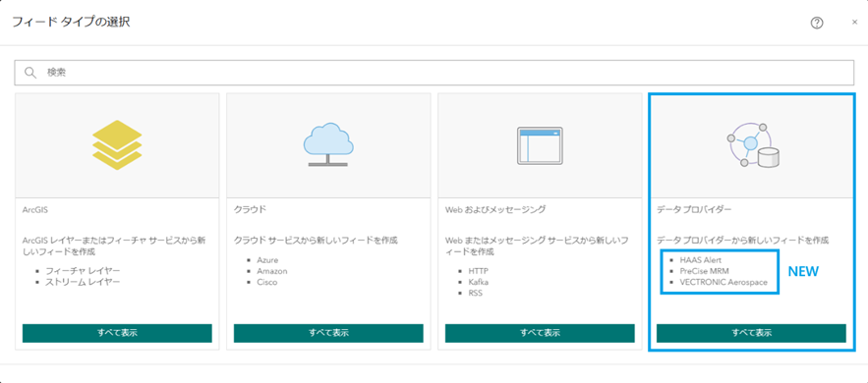Select the Cisco list entry

tap(266, 282)
